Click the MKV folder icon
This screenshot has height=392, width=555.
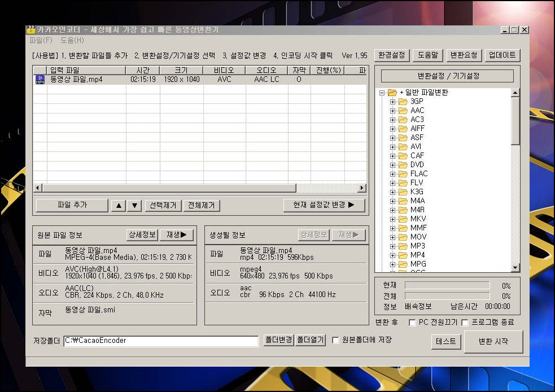403,219
